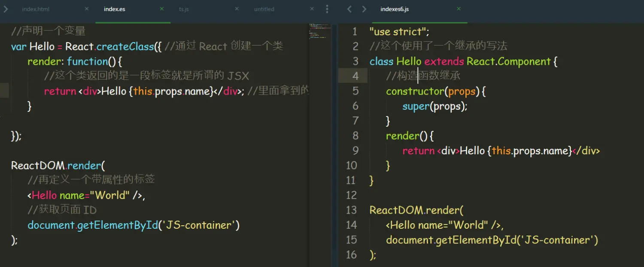Click 'ReactDOM.render(' on line 13
The height and width of the screenshot is (267, 644).
click(416, 210)
